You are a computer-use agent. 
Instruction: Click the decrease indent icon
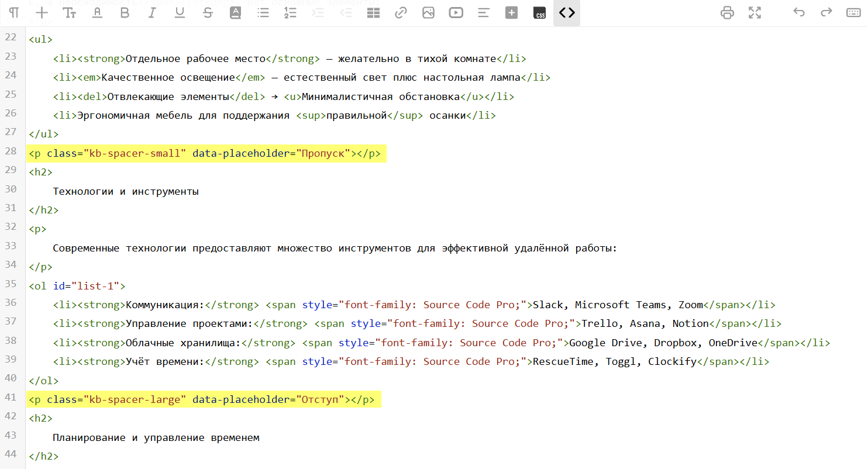346,13
